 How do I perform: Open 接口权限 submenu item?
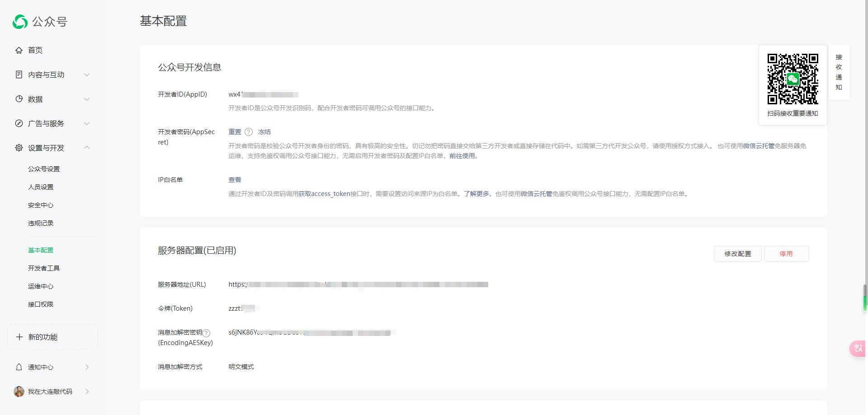click(x=41, y=304)
